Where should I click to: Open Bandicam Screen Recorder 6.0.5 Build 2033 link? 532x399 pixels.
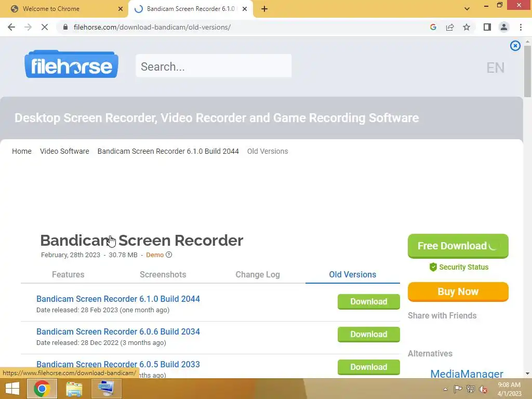click(x=118, y=364)
